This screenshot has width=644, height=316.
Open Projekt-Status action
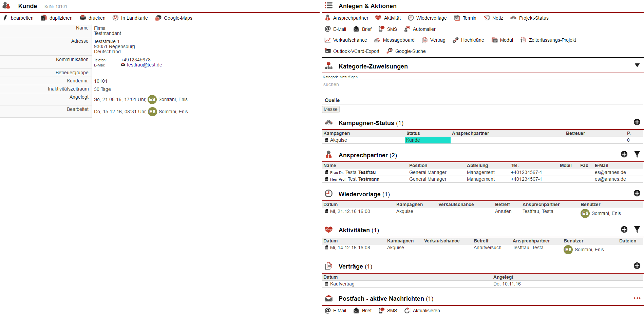529,18
